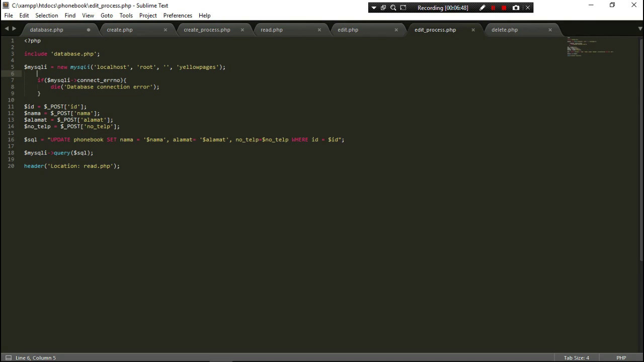Click the $id = $_POST['id'] line

pyautogui.click(x=55, y=107)
